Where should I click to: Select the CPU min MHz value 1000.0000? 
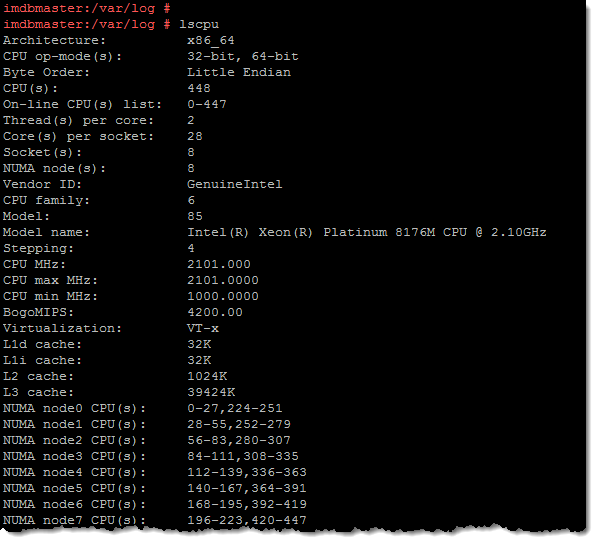pyautogui.click(x=223, y=296)
